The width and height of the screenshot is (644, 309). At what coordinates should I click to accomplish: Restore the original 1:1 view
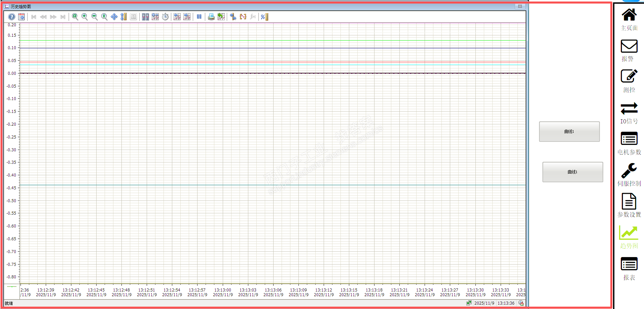134,17
